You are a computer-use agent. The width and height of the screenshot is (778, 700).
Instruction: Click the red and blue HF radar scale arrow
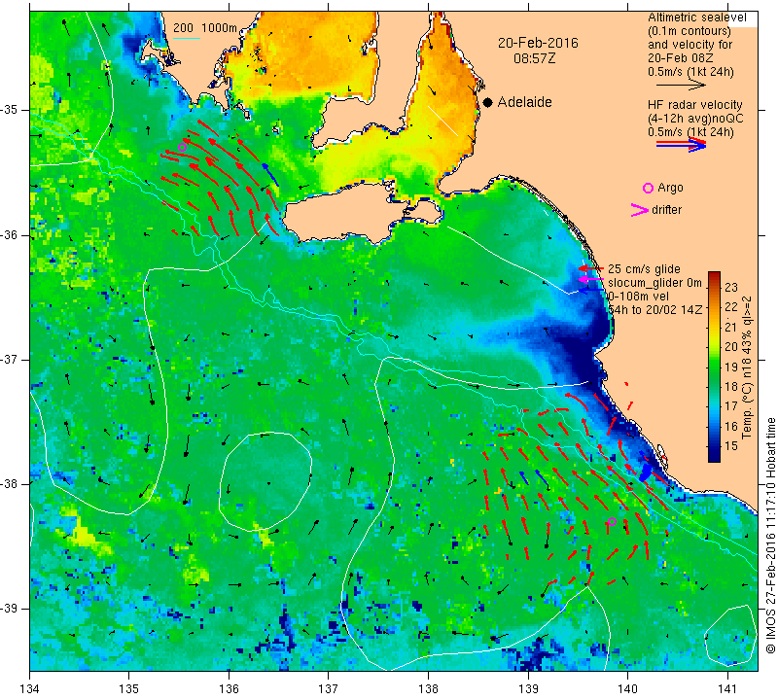click(681, 145)
